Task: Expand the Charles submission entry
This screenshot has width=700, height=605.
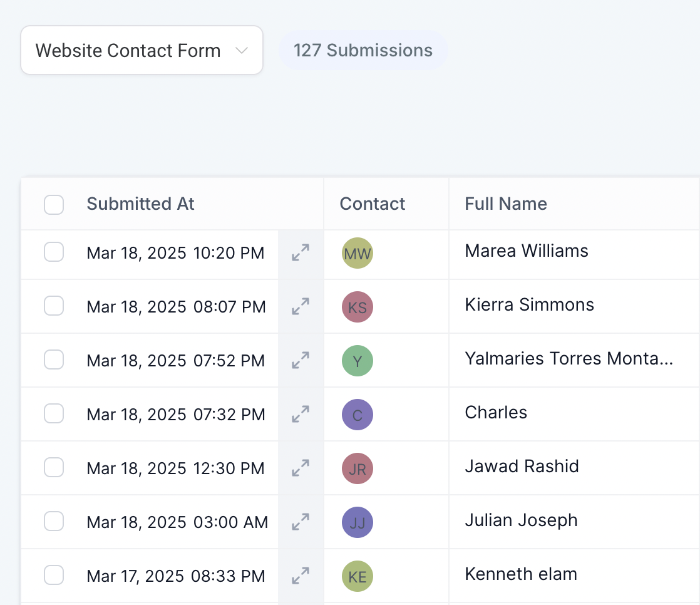Action: point(301,415)
